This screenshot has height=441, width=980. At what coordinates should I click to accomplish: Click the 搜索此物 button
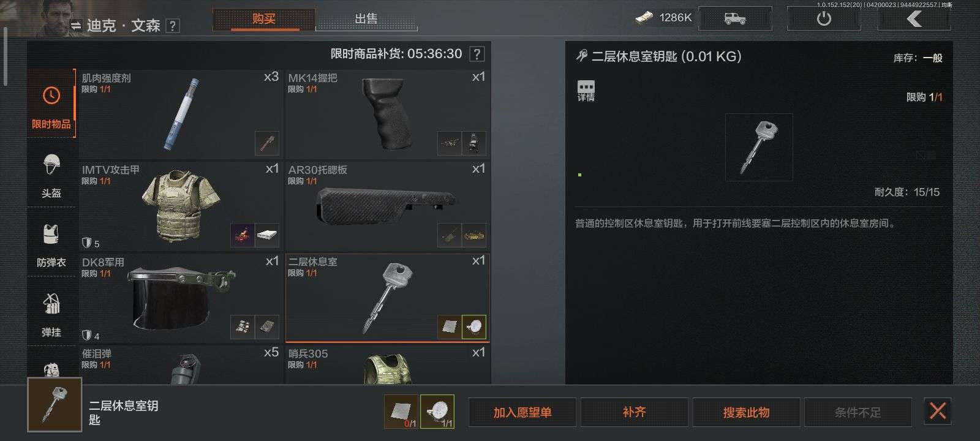pyautogui.click(x=746, y=412)
